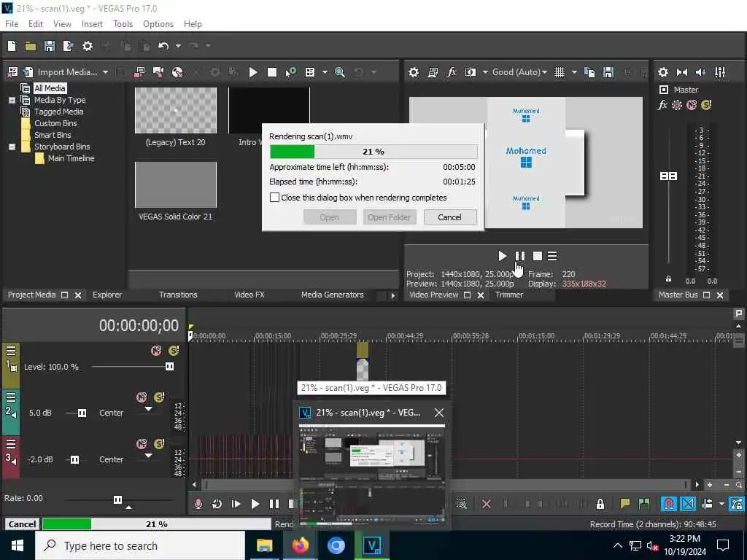Toggle Master Bus solo icon
Screen dimensions: 747x560
[706, 105]
